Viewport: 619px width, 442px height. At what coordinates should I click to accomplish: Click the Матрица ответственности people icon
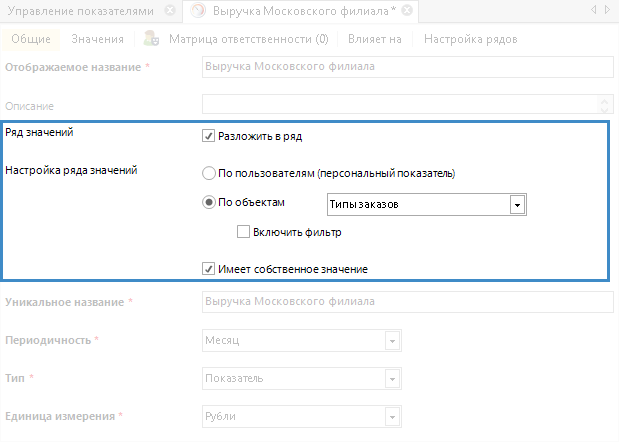(x=151, y=40)
